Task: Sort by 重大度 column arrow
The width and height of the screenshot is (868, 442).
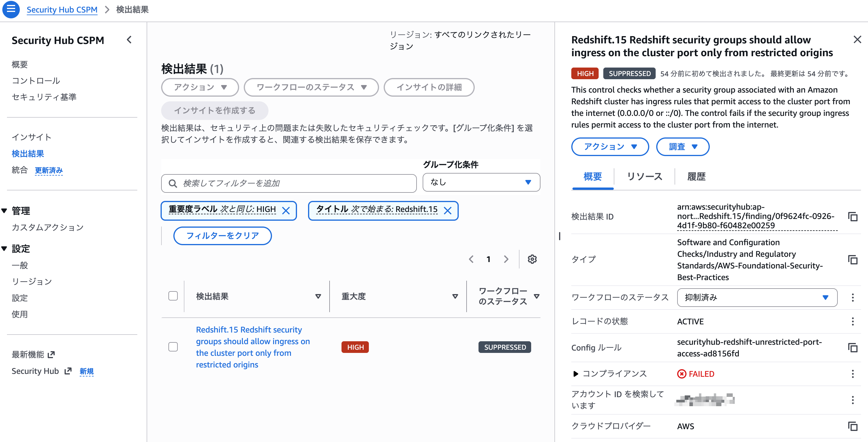Action: 455,296
